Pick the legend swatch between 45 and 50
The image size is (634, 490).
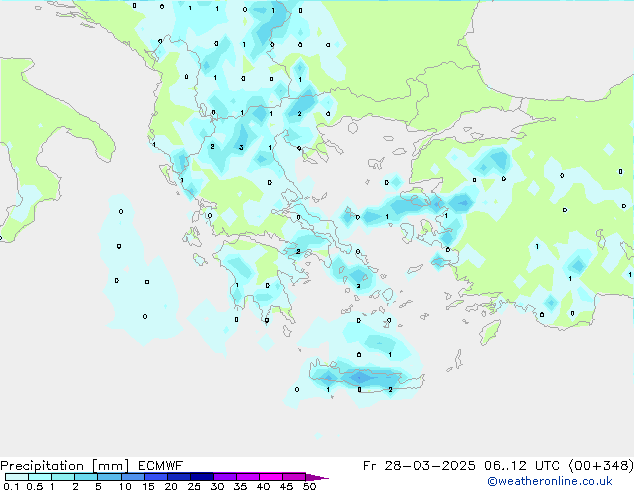point(294,478)
